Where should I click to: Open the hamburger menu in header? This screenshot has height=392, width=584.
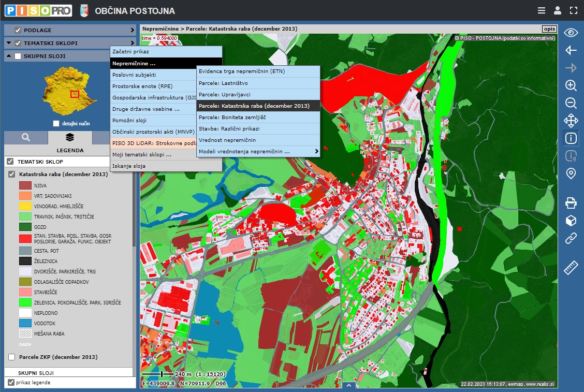542,10
